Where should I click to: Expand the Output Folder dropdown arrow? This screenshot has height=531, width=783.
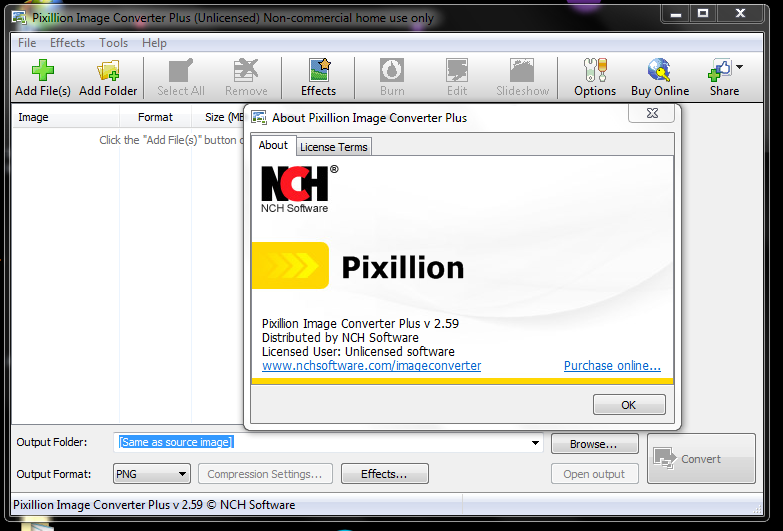(535, 443)
